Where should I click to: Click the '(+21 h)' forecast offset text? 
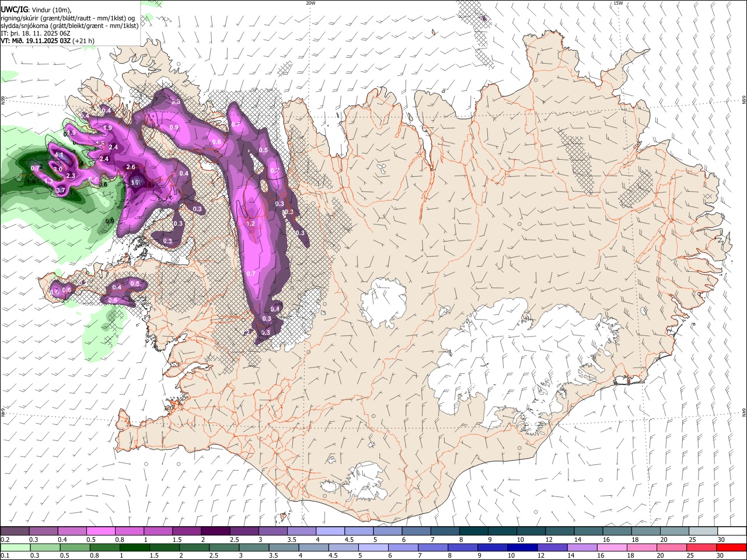tap(84, 41)
